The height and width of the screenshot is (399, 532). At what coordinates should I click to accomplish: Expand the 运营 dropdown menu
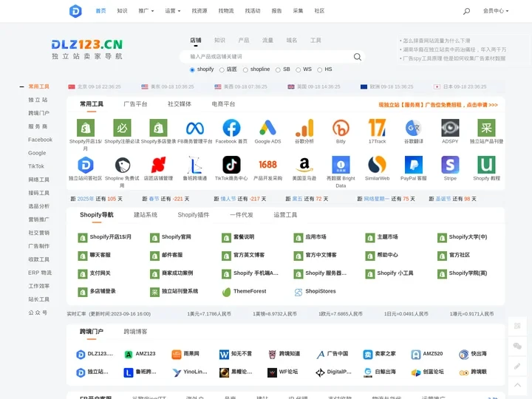tap(173, 11)
